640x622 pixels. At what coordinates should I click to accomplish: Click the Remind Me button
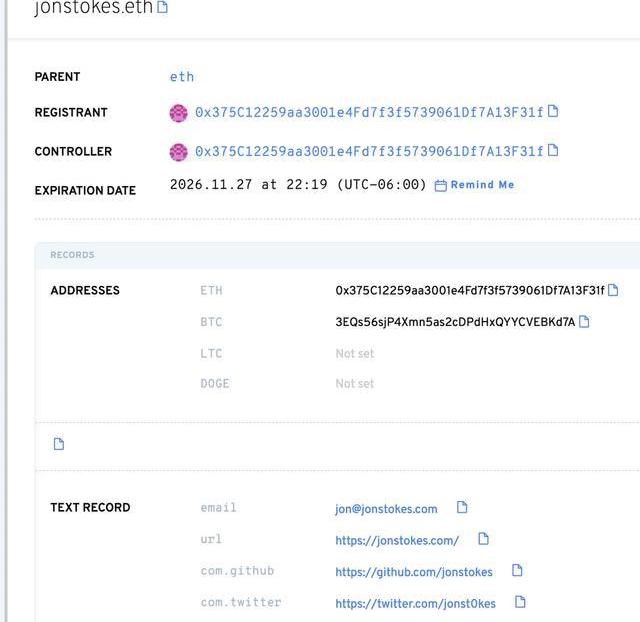(475, 185)
